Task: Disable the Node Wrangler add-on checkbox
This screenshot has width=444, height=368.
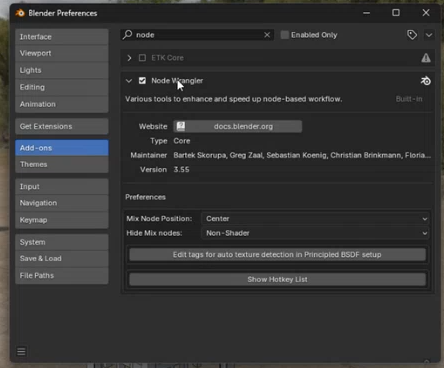Action: pyautogui.click(x=142, y=81)
